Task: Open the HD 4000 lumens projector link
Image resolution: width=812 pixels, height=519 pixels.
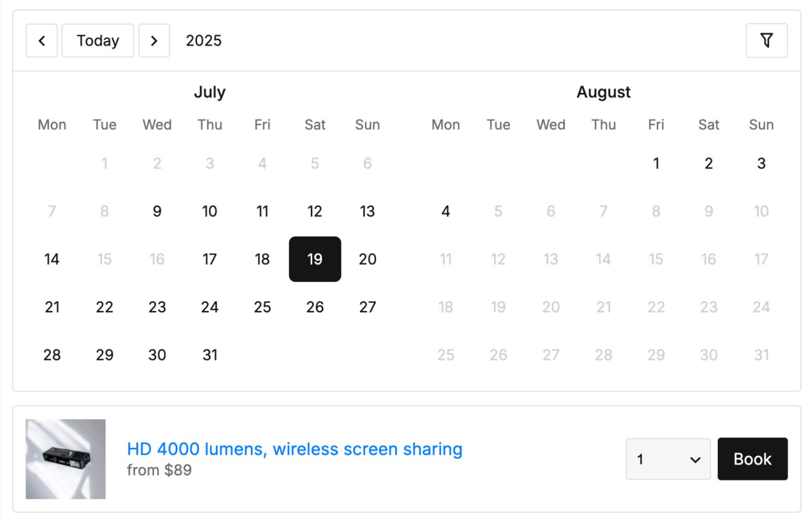Action: tap(294, 449)
